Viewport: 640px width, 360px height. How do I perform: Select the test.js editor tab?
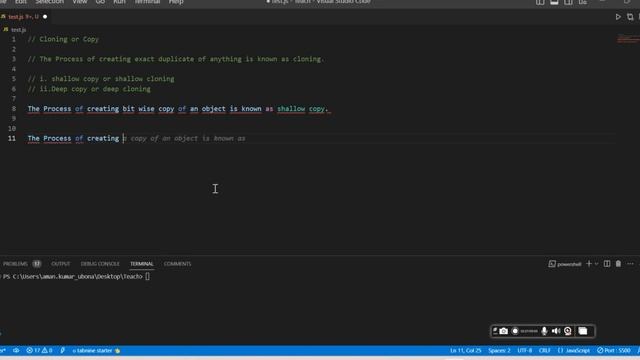tap(24, 17)
